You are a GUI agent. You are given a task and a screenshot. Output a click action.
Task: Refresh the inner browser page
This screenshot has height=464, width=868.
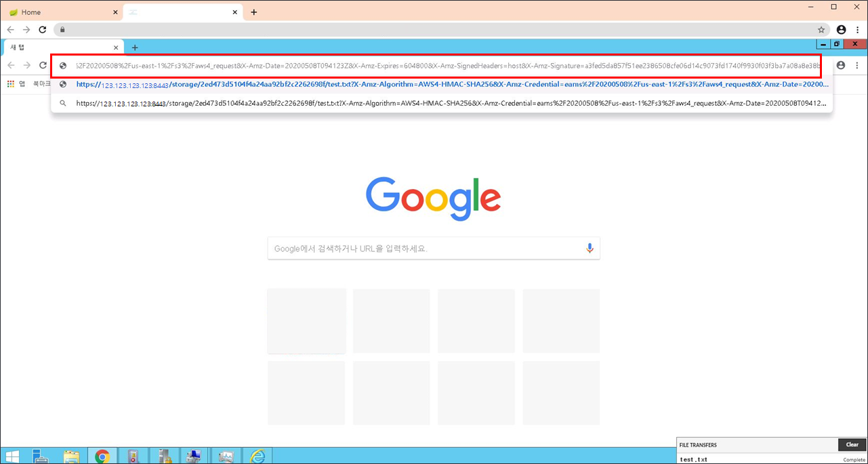(x=43, y=65)
